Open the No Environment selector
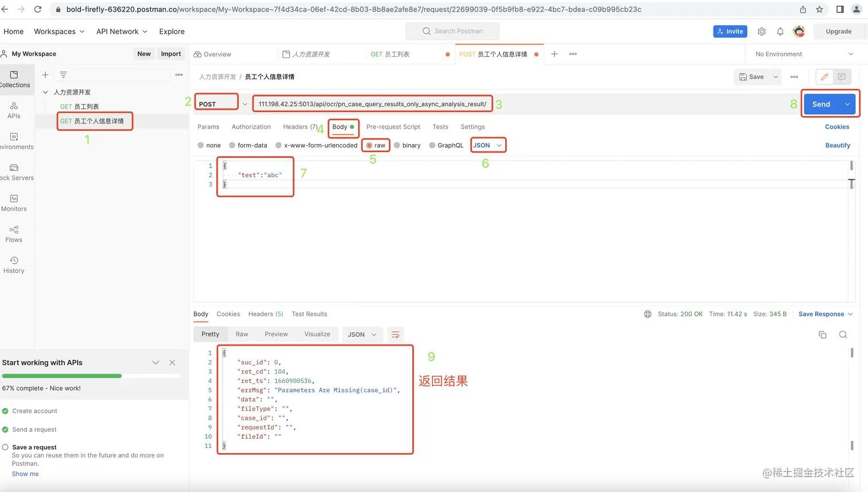 tap(804, 54)
